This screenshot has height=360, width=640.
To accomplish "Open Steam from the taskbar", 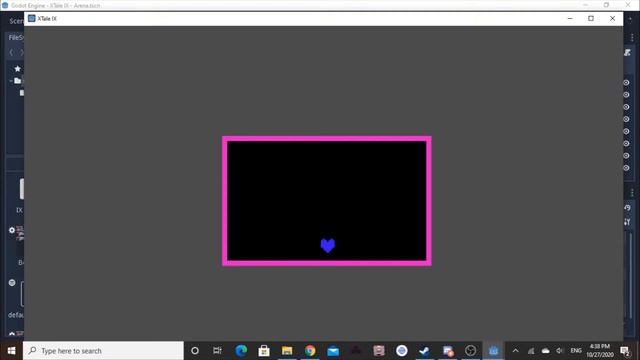I will click(424, 351).
